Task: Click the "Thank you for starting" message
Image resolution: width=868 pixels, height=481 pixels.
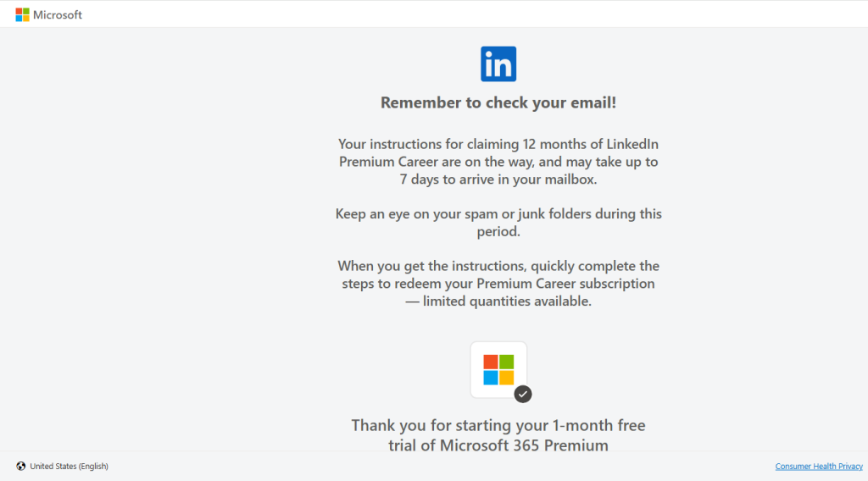Action: (x=498, y=425)
